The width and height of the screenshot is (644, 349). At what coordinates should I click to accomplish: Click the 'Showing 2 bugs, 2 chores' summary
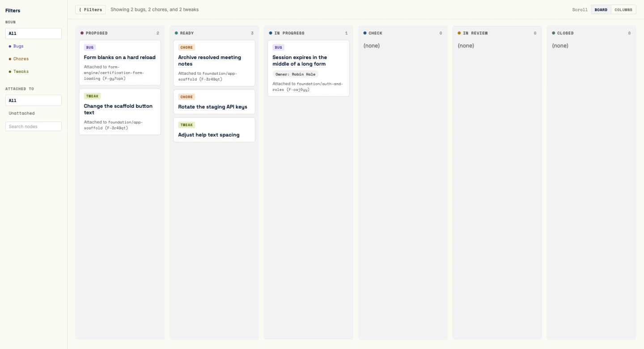click(x=155, y=9)
